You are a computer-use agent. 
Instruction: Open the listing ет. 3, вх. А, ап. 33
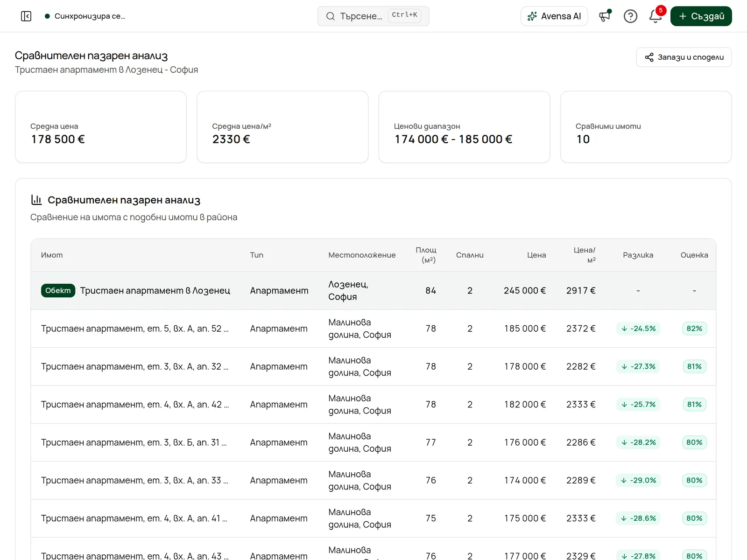pos(135,480)
